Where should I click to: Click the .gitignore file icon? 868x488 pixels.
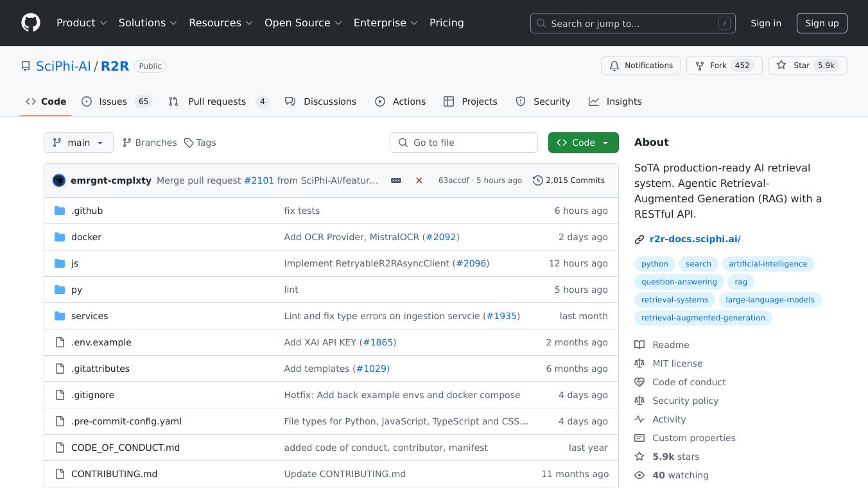(x=60, y=395)
